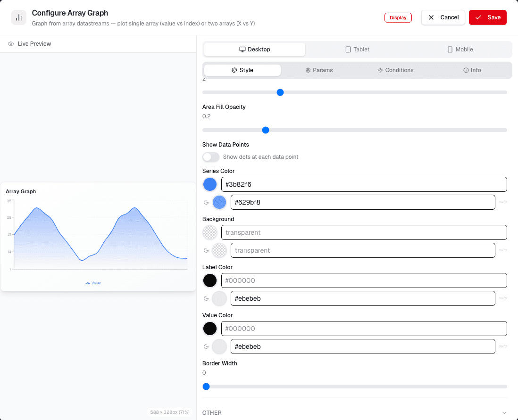Switch to the Tablet device tab
The width and height of the screenshot is (518, 420).
tap(357, 49)
